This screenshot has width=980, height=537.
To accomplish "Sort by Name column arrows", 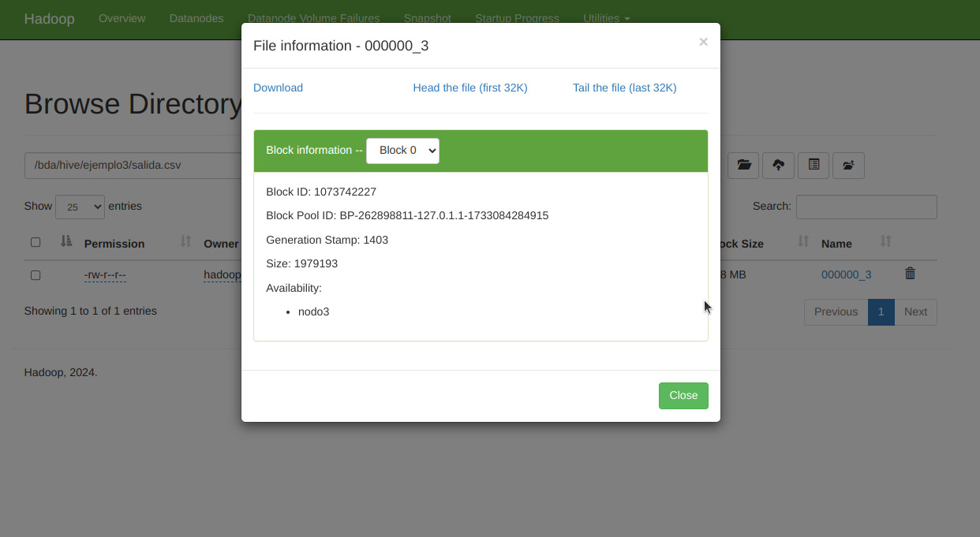I will click(x=885, y=241).
